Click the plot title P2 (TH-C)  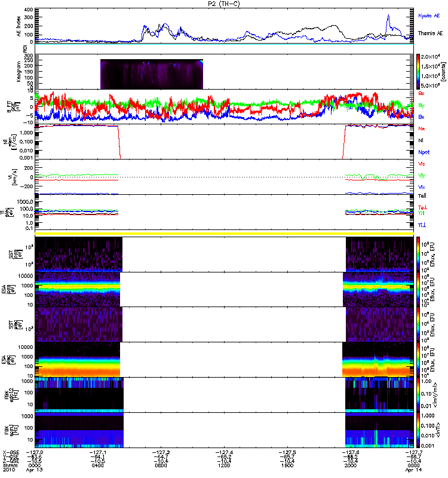point(223,4)
